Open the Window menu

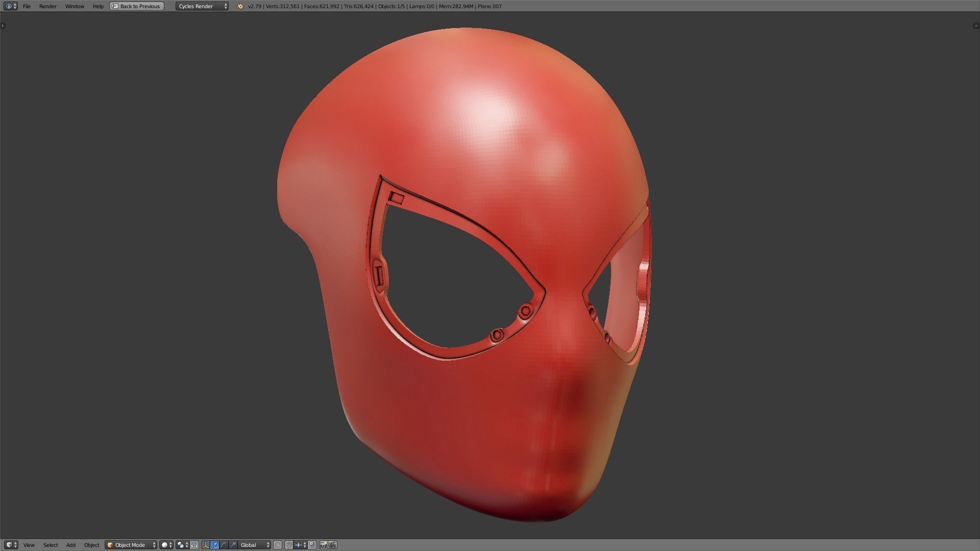[75, 6]
